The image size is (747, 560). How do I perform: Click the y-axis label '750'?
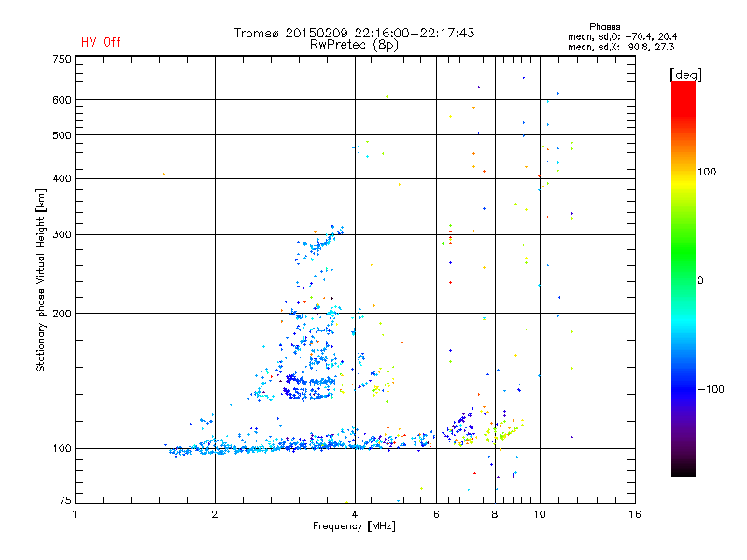click(62, 59)
